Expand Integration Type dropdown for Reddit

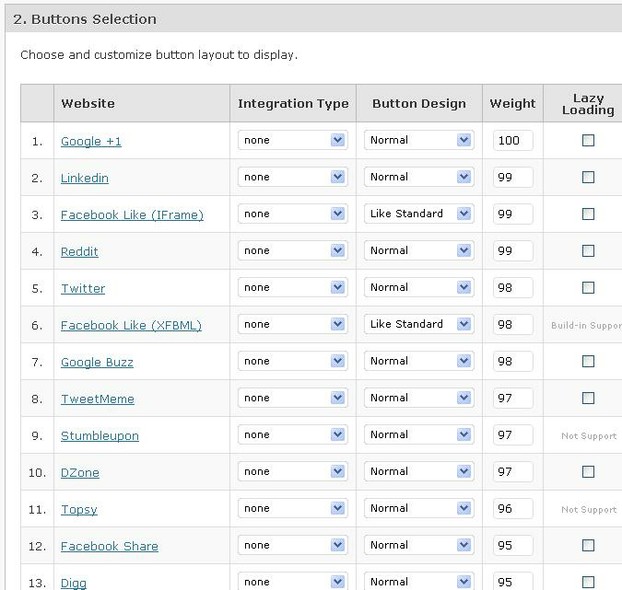tap(293, 251)
